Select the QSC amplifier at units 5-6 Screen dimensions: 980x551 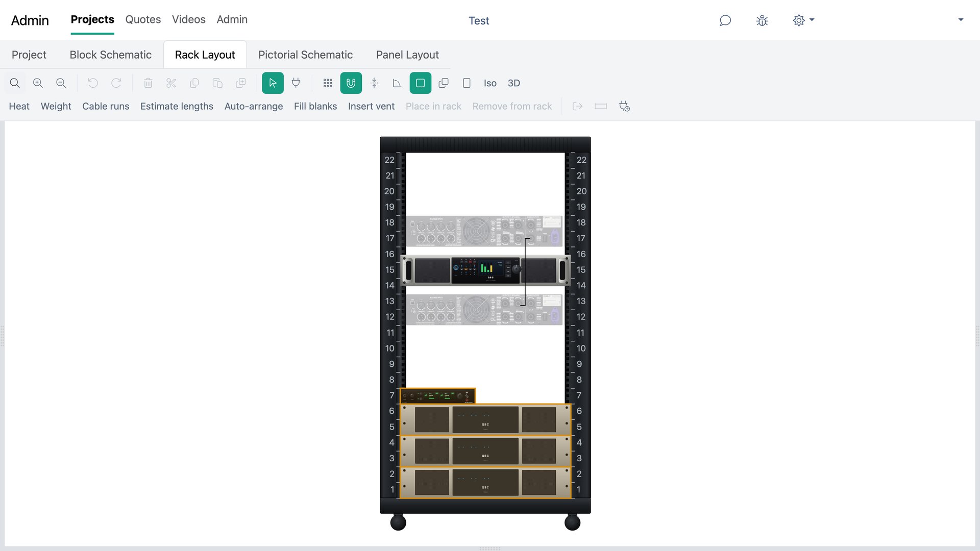485,419
